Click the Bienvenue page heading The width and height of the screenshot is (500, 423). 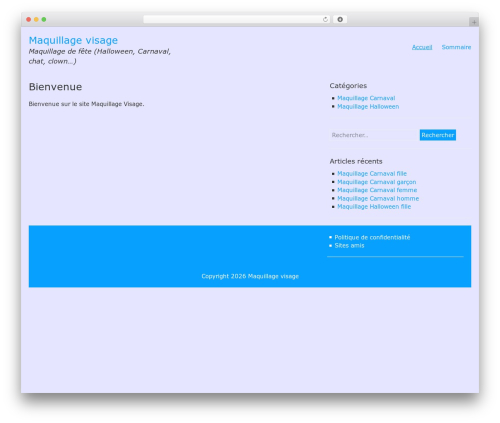(x=55, y=87)
